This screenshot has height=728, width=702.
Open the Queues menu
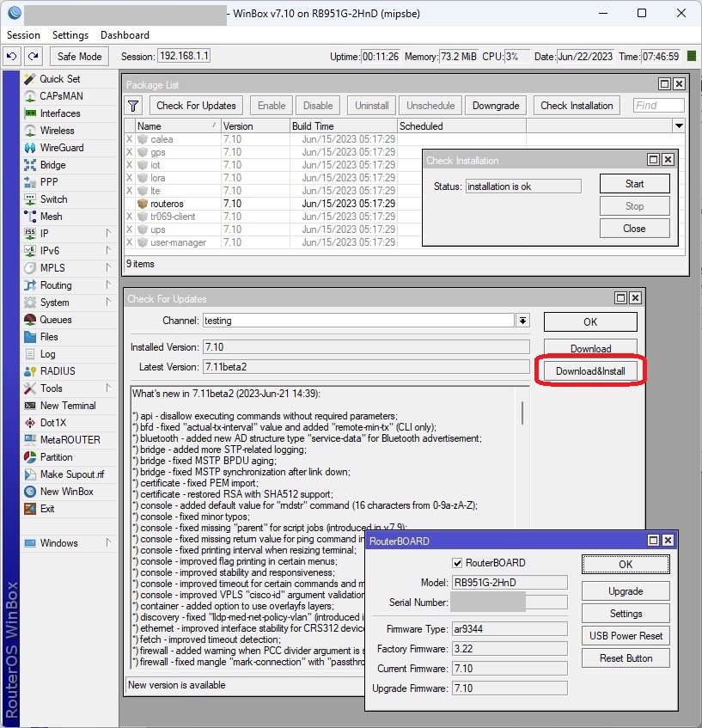(56, 320)
